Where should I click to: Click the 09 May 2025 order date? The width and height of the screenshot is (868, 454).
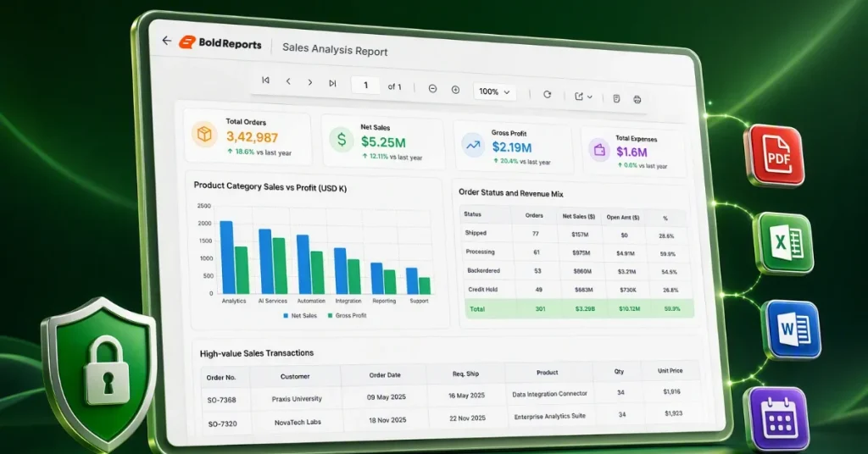(x=387, y=397)
